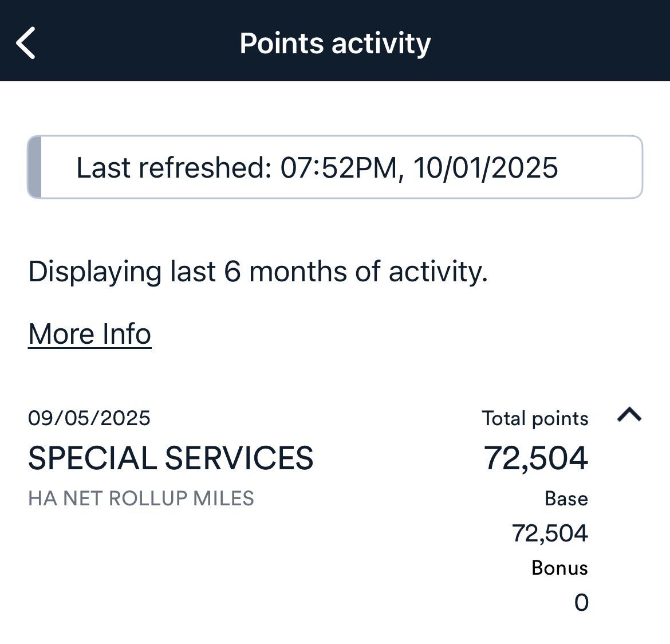Tap the HA NET ROLLUP MILES description
This screenshot has width=670, height=644.
141,498
